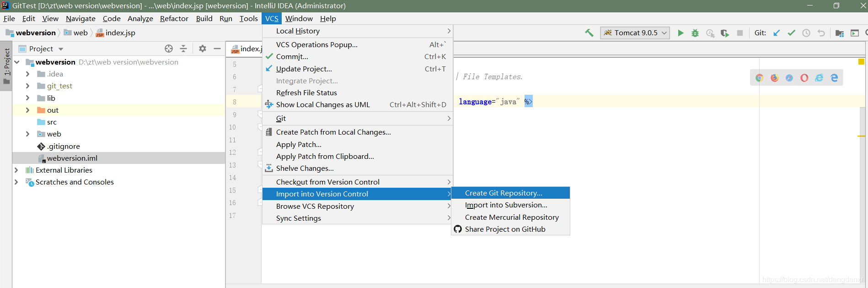This screenshot has height=288, width=868.
Task: Select VCS Operations Popup...
Action: pos(358,44)
